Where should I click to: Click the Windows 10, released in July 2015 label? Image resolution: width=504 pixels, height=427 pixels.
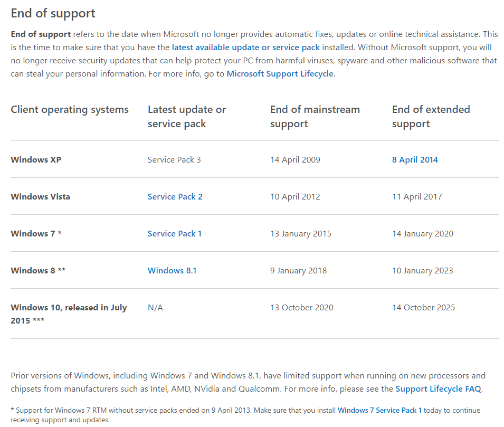[x=69, y=314]
